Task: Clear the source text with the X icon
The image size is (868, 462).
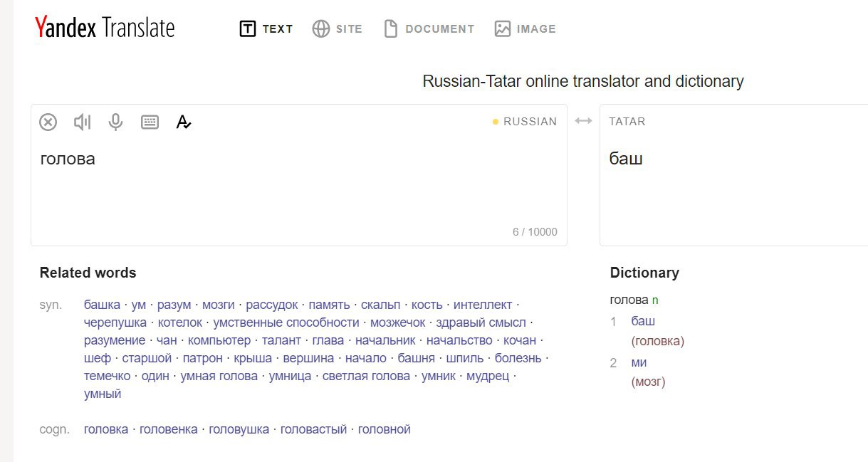Action: click(48, 122)
